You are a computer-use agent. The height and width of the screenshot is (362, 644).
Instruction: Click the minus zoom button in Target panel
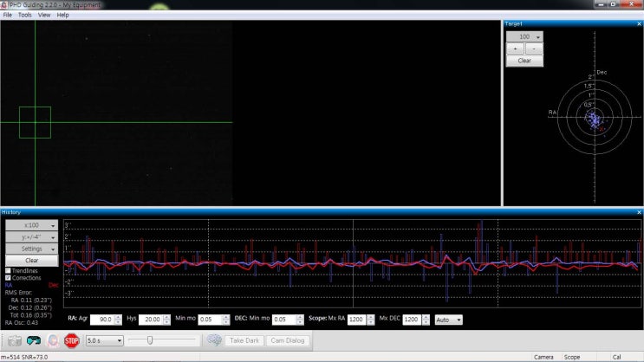(534, 49)
